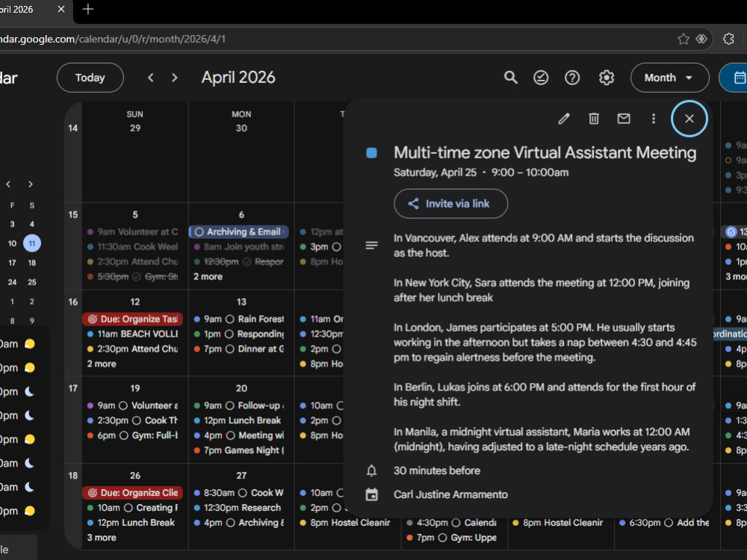Screen dimensions: 747x560
Task: Delete event using the trash icon
Action: (594, 119)
